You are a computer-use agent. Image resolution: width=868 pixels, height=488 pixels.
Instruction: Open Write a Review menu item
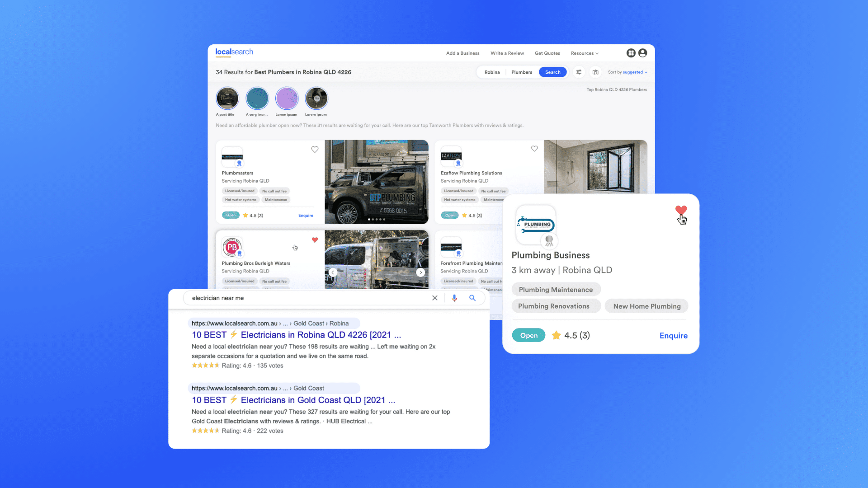click(507, 53)
